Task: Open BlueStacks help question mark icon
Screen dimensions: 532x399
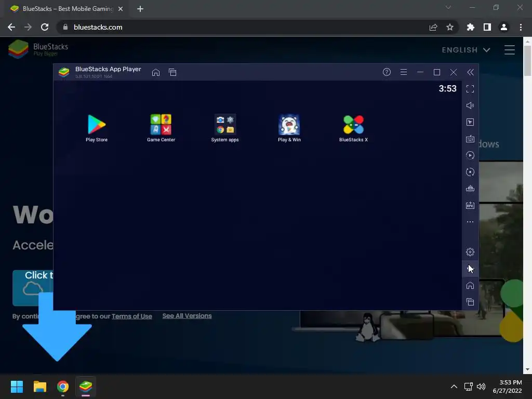Action: 387,72
